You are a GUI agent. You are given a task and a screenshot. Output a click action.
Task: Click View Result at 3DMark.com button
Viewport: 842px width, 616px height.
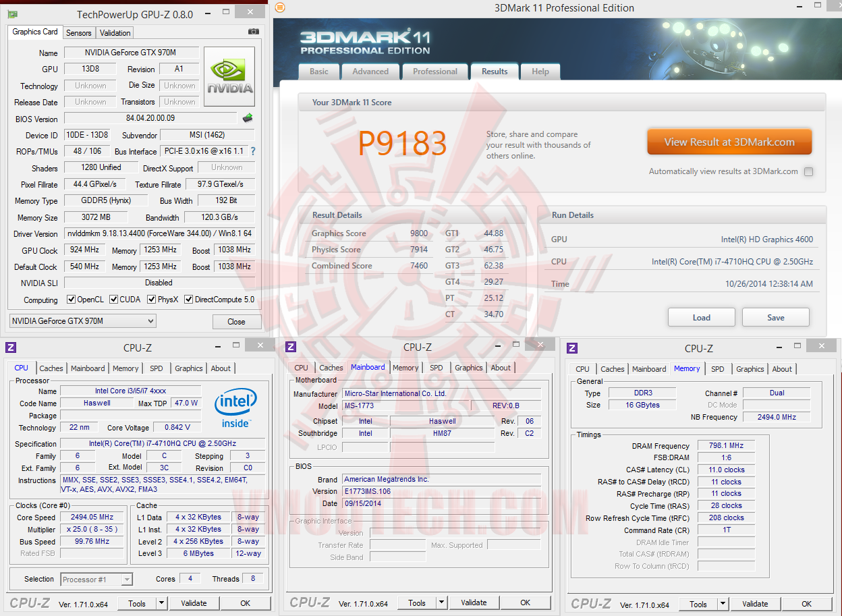[x=729, y=142]
